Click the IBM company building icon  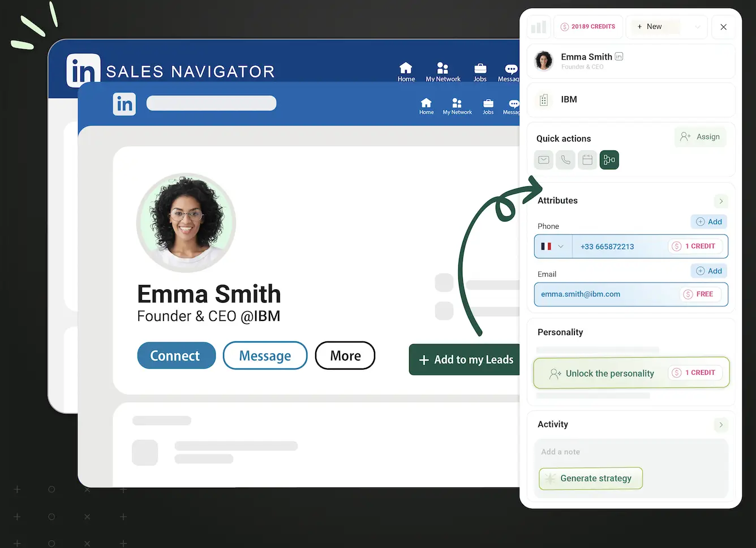(x=544, y=100)
